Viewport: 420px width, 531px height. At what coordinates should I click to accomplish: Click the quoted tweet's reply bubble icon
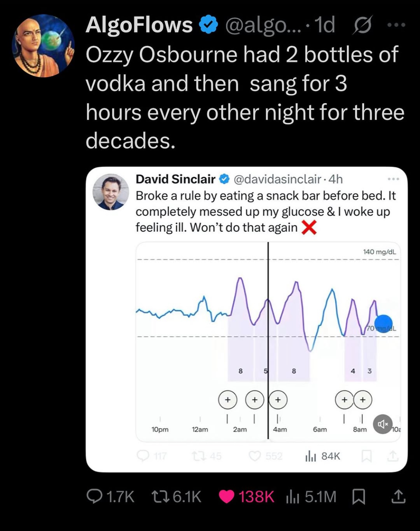click(x=143, y=456)
